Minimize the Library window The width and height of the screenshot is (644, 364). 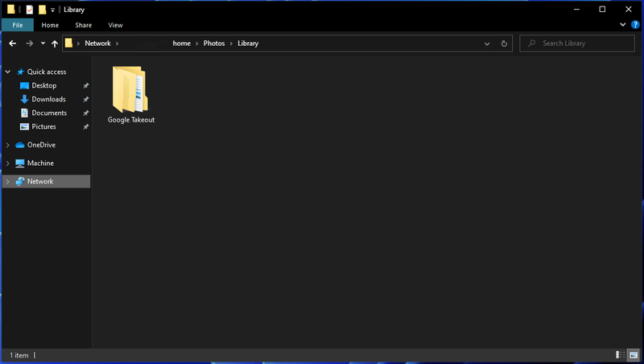(576, 9)
